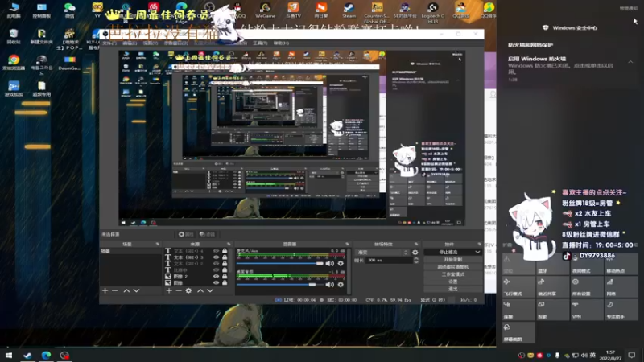Image resolution: width=644 pixels, height=362 pixels.
Task: Open desktop audio settings gear
Action: (x=341, y=285)
